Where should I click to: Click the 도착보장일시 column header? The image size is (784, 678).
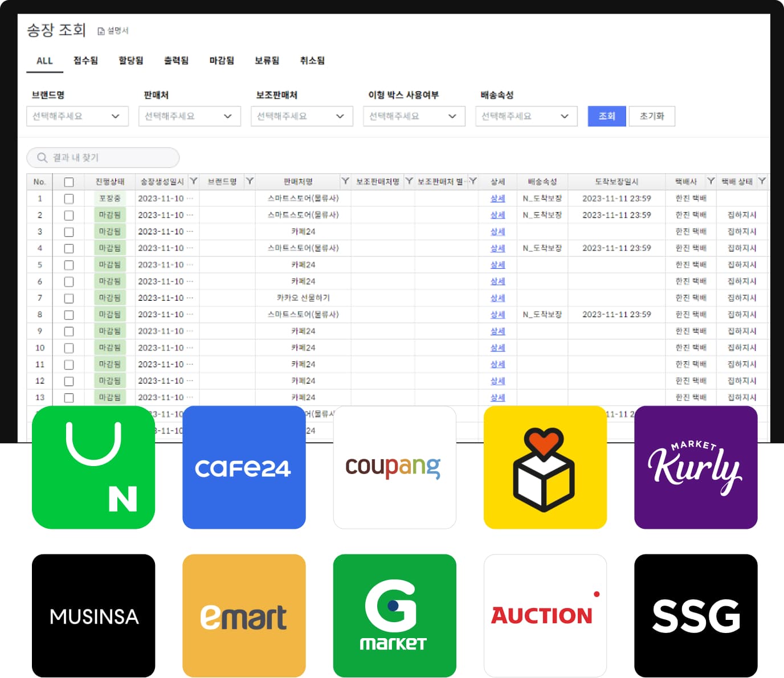click(x=616, y=182)
